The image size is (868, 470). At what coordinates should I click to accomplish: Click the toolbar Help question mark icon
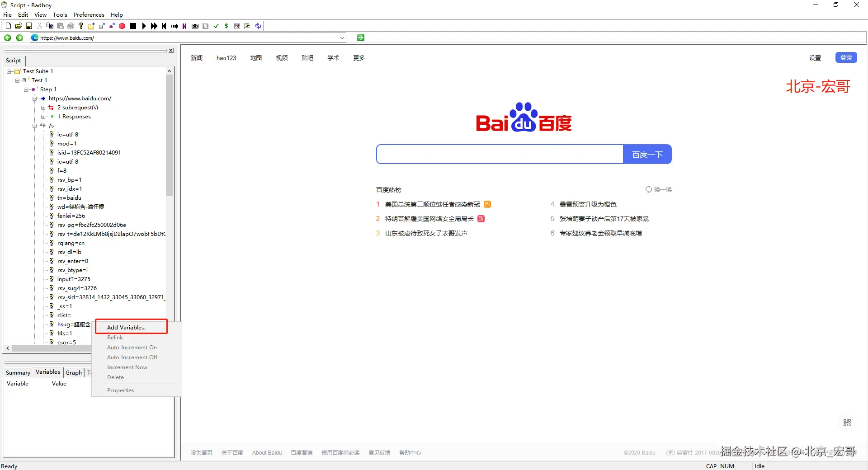81,26
